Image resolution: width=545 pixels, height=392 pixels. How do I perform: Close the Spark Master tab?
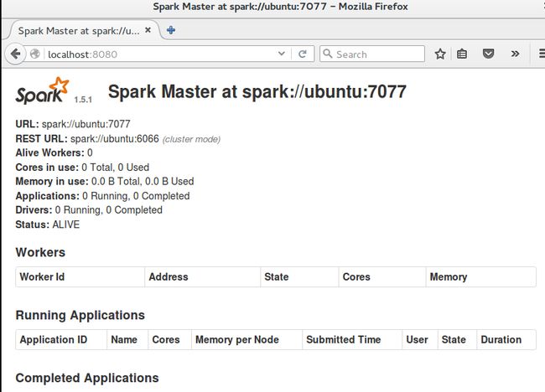tap(148, 30)
